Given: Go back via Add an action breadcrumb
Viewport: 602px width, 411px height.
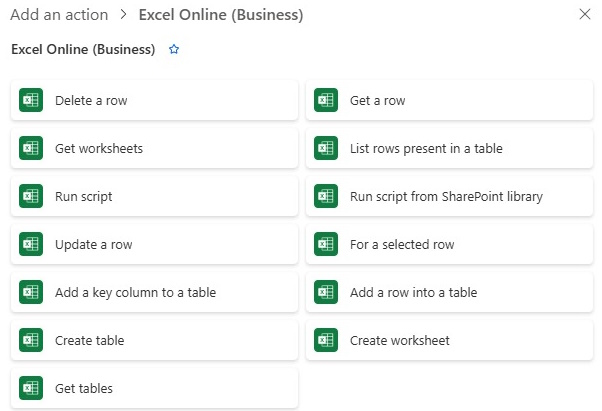Looking at the screenshot, I should coord(59,15).
